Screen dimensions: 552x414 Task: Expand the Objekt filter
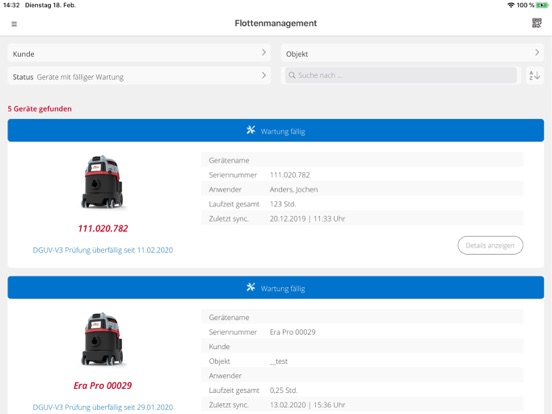pos(412,53)
